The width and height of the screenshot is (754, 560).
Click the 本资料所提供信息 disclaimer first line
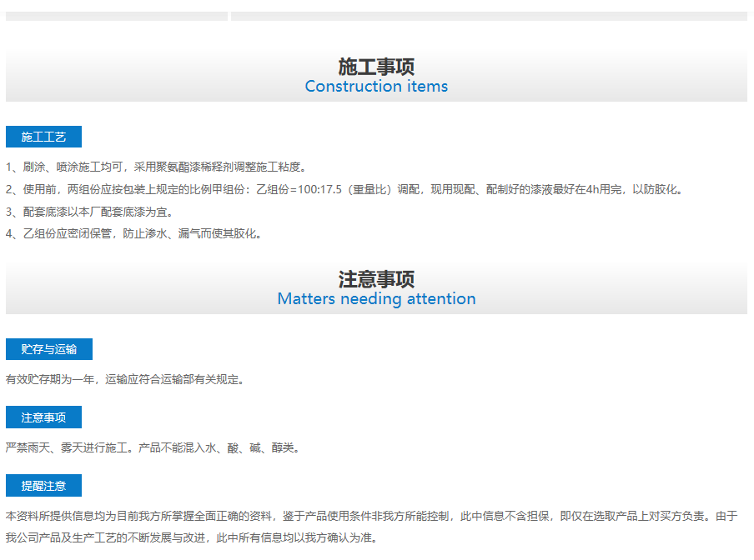(x=372, y=516)
